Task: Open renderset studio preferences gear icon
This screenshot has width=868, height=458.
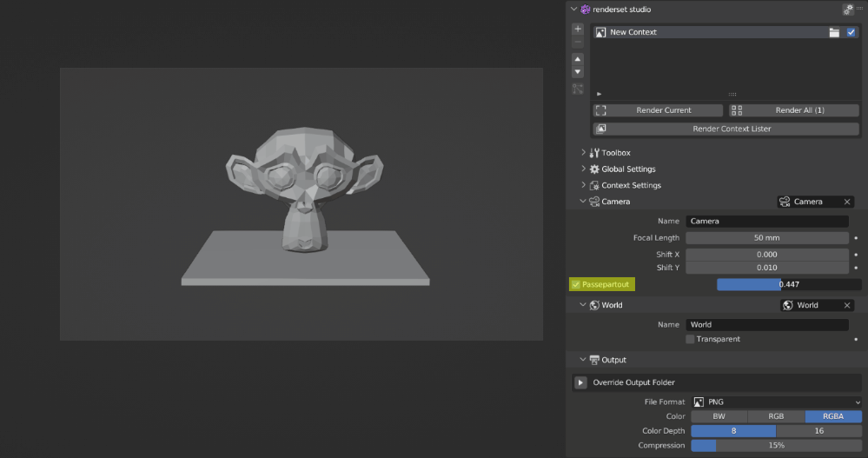Action: click(848, 10)
